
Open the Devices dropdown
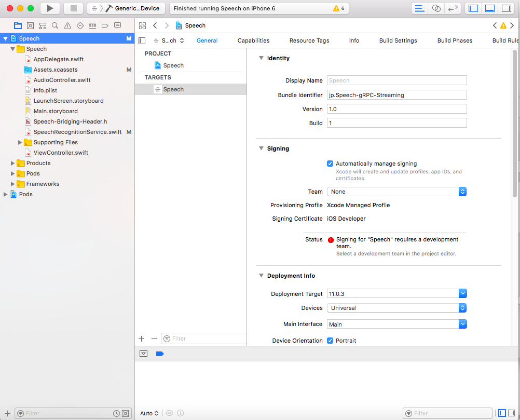pos(396,308)
